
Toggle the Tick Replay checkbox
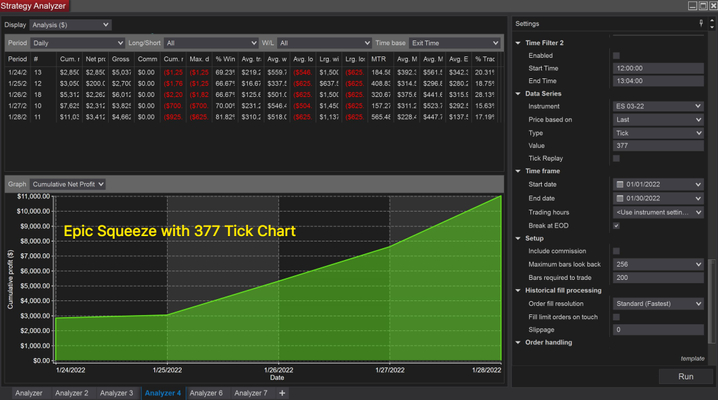616,158
